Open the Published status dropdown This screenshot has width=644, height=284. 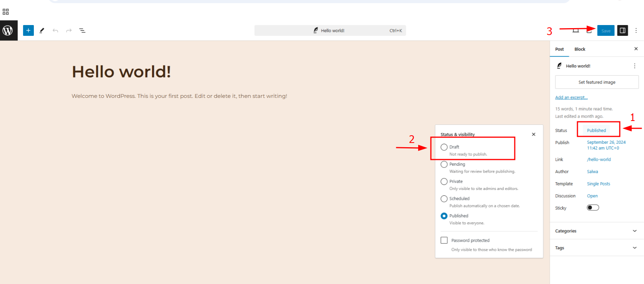pyautogui.click(x=596, y=130)
